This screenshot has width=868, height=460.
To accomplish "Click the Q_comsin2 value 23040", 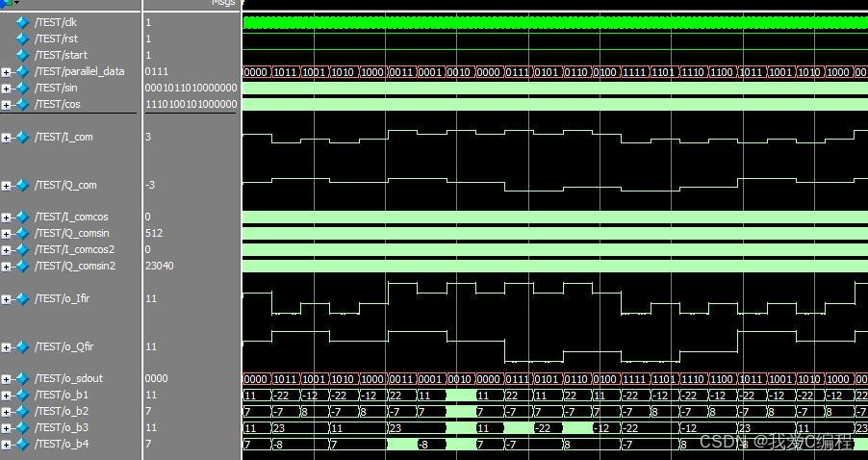I will [160, 266].
